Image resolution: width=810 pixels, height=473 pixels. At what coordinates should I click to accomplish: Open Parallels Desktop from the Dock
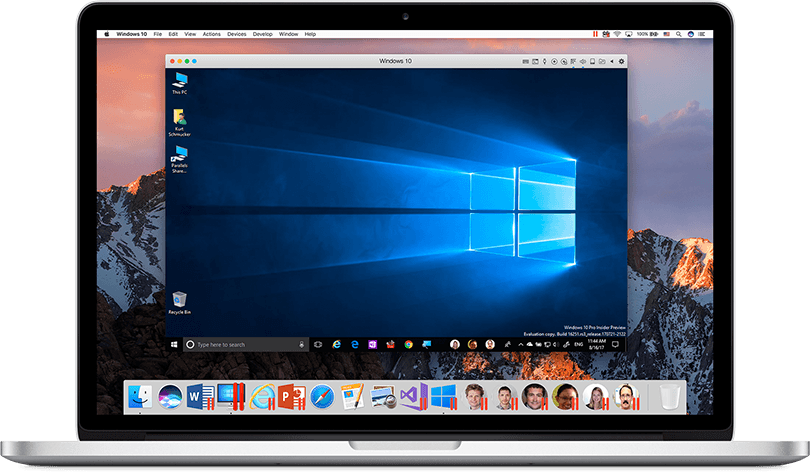230,397
